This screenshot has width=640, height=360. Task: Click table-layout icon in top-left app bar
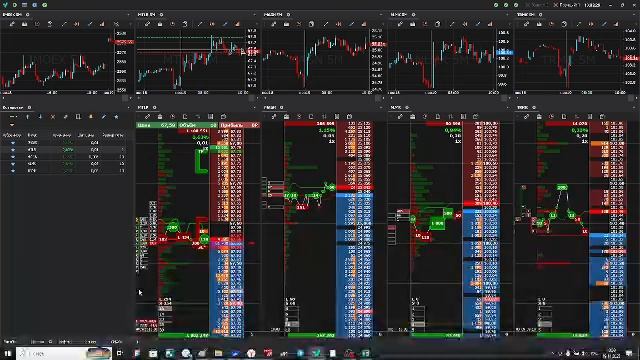(x=24, y=5)
